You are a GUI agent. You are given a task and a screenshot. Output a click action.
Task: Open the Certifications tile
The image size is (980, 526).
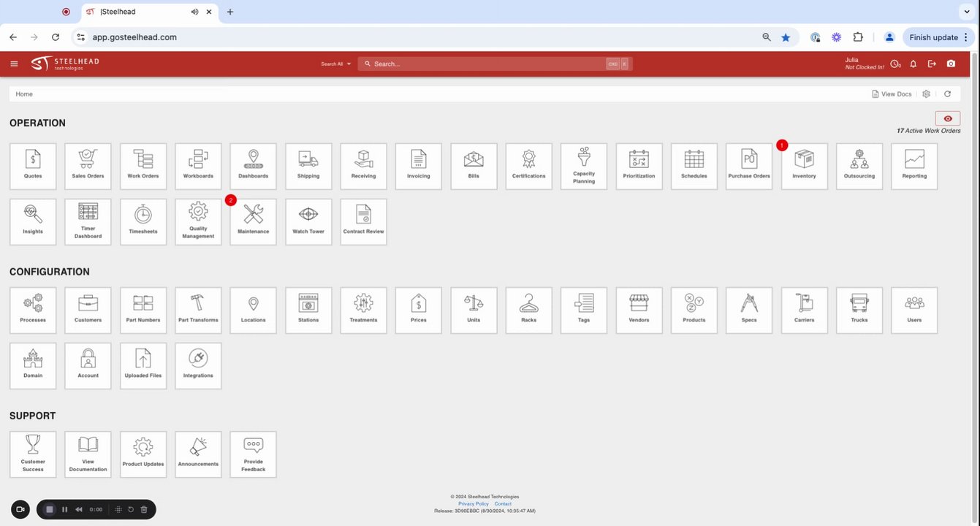(x=529, y=167)
